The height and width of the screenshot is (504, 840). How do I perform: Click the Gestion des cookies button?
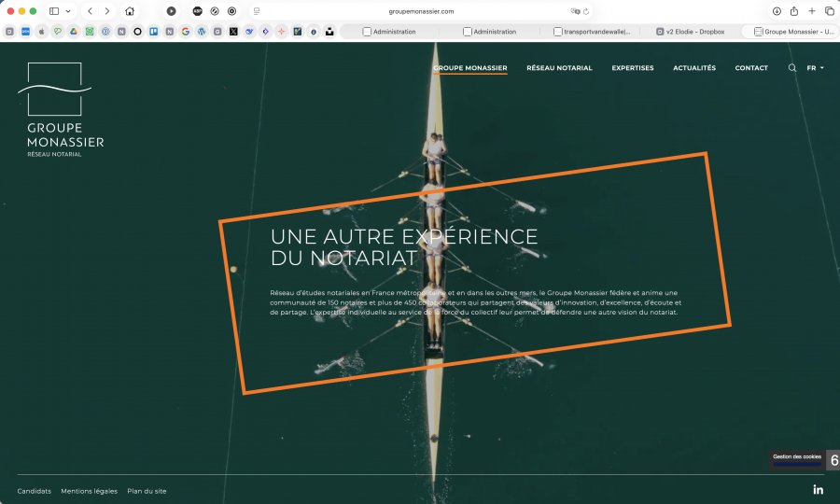[x=796, y=457]
